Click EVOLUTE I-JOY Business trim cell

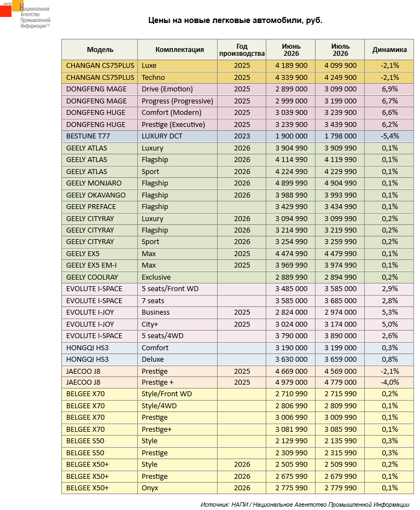coord(178,312)
